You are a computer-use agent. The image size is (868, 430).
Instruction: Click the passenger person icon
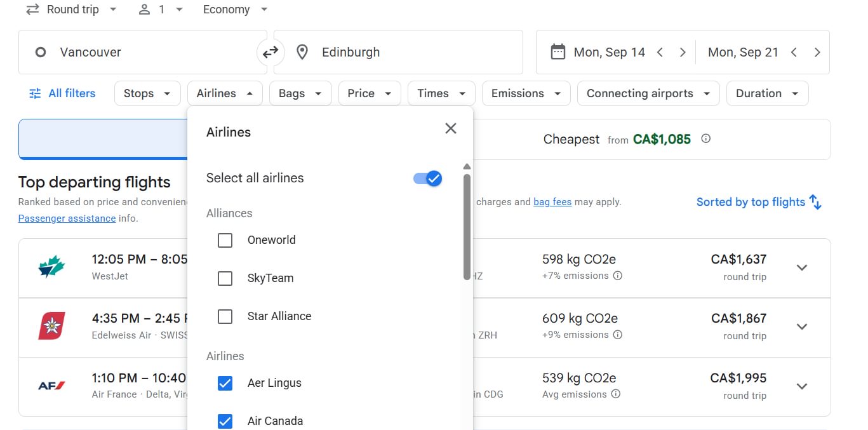click(x=145, y=10)
